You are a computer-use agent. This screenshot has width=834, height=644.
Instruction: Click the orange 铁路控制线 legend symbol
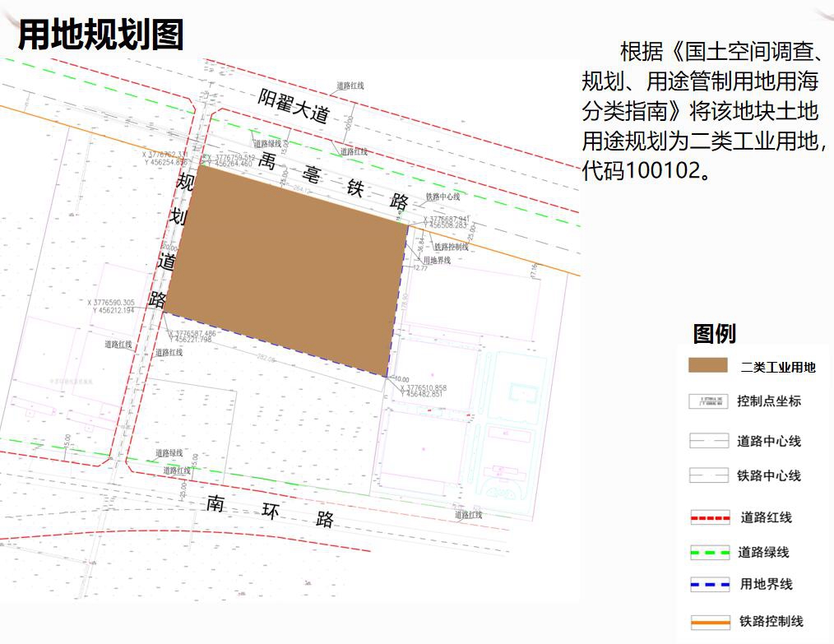(709, 623)
